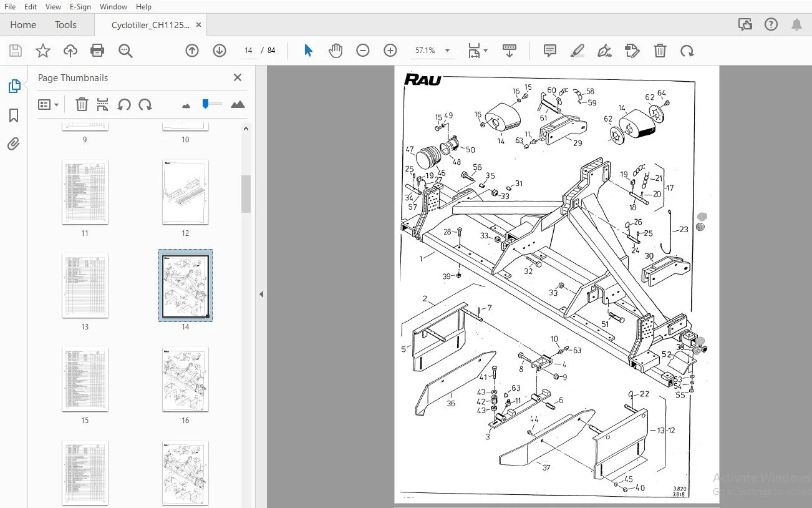The image size is (812, 508).
Task: Open the E-Sign menu
Action: pyautogui.click(x=80, y=6)
